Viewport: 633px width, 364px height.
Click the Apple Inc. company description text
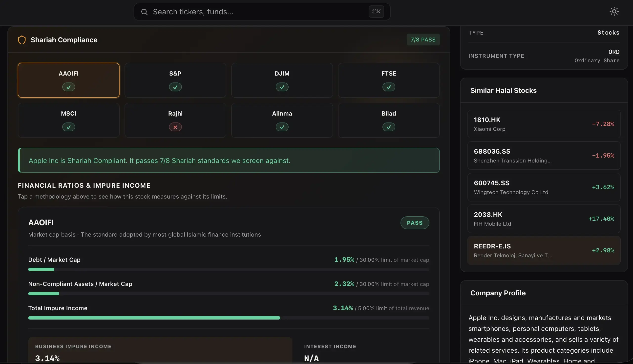[544, 338]
